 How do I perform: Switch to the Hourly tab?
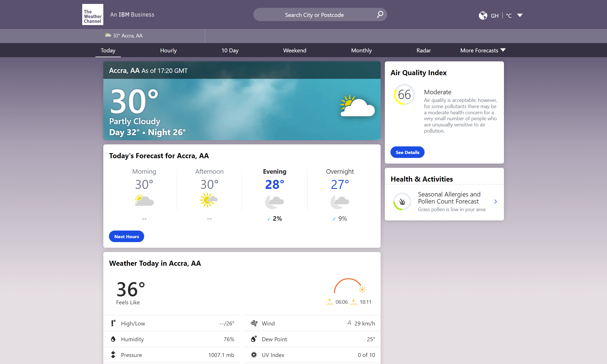pyautogui.click(x=168, y=50)
